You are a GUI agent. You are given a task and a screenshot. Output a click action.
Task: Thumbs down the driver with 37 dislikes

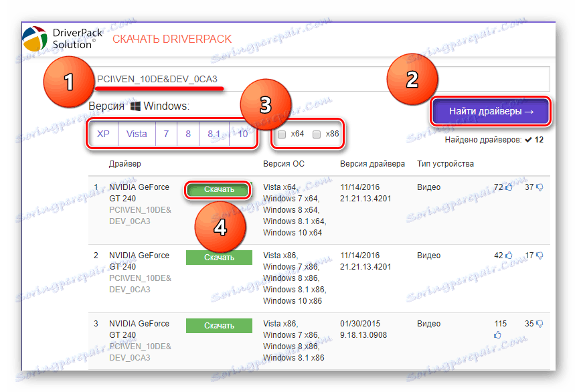[540, 187]
